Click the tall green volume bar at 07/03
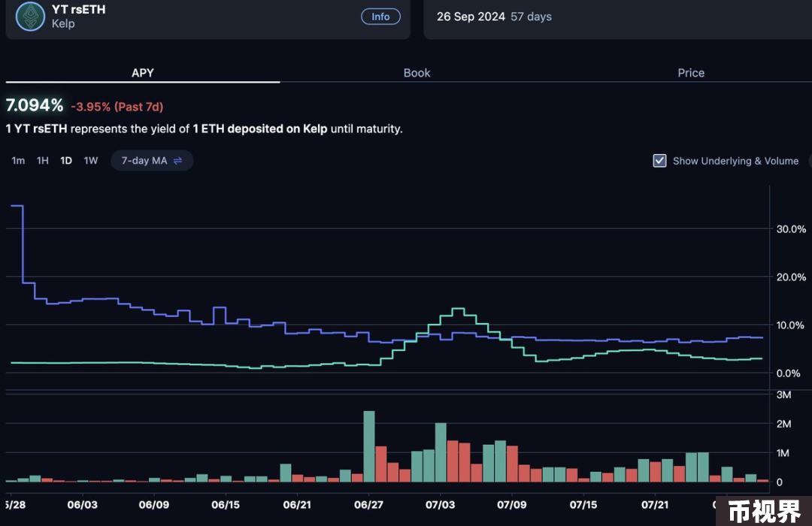812x526 pixels. pos(441,452)
